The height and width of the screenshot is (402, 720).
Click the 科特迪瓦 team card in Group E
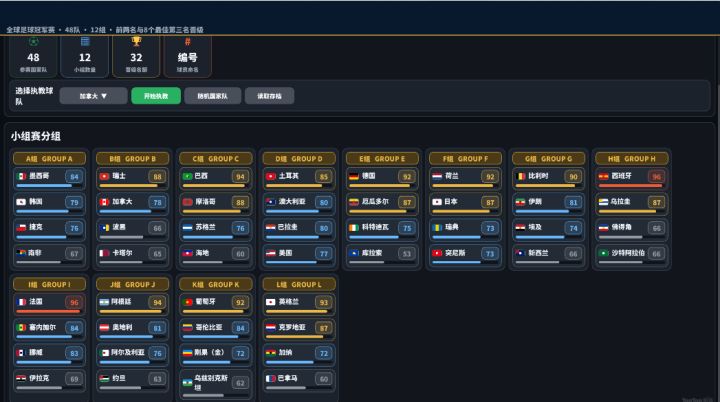382,229
